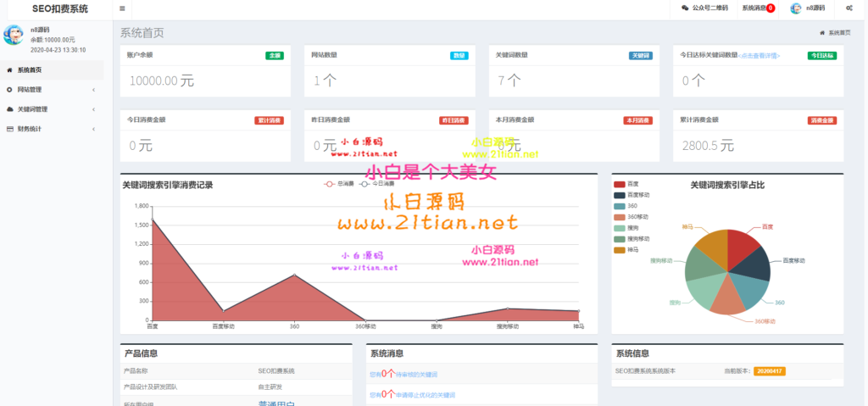Click the 2020-04-23 13:30:10 timestamp
The height and width of the screenshot is (406, 868).
pos(58,50)
